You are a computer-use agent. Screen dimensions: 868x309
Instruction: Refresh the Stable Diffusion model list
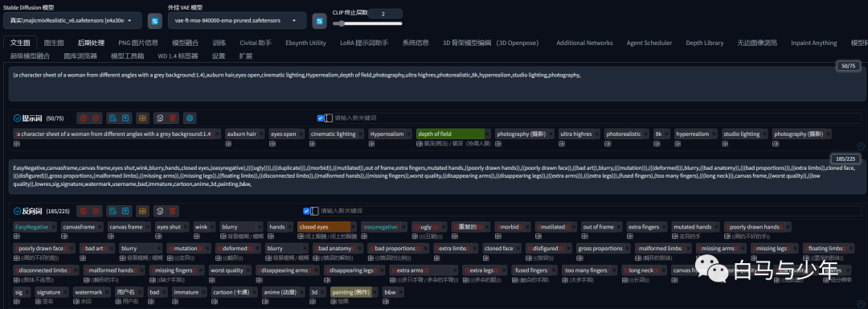(155, 20)
